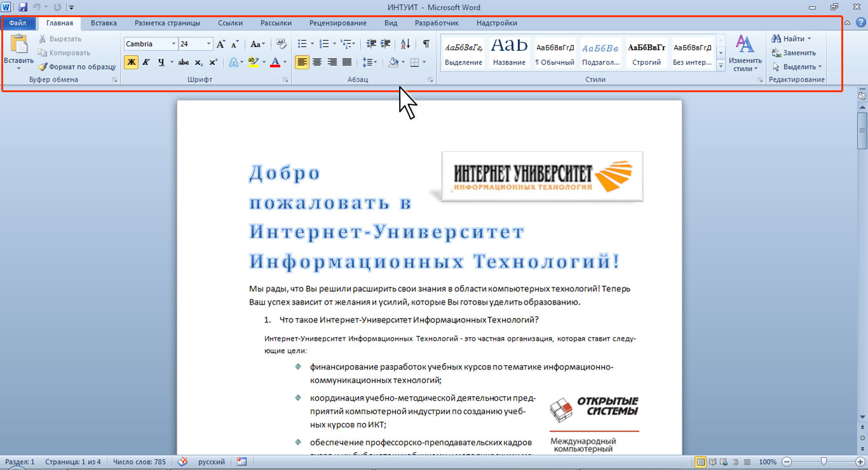Open the Выделить (Select) dropdown
The width and height of the screenshot is (868, 470).
[797, 67]
